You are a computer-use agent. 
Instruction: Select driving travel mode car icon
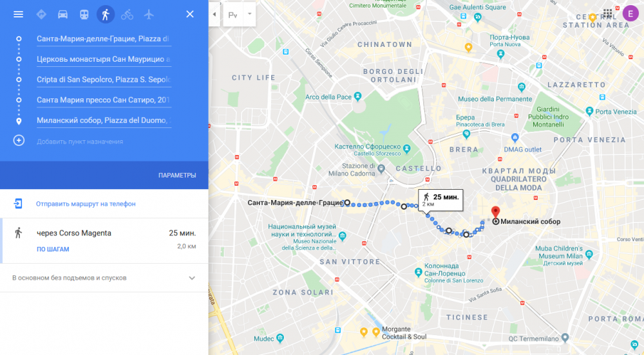62,14
